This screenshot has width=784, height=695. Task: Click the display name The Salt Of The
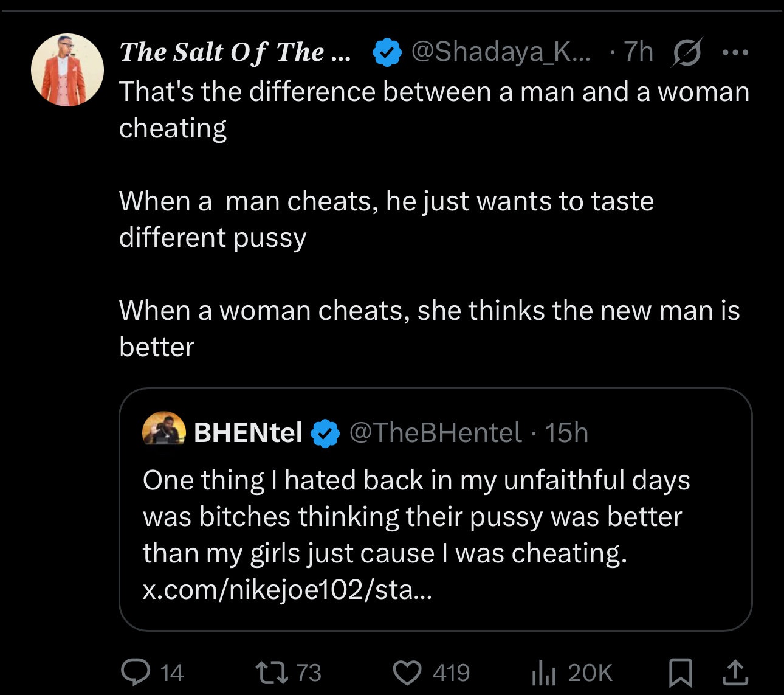[235, 52]
